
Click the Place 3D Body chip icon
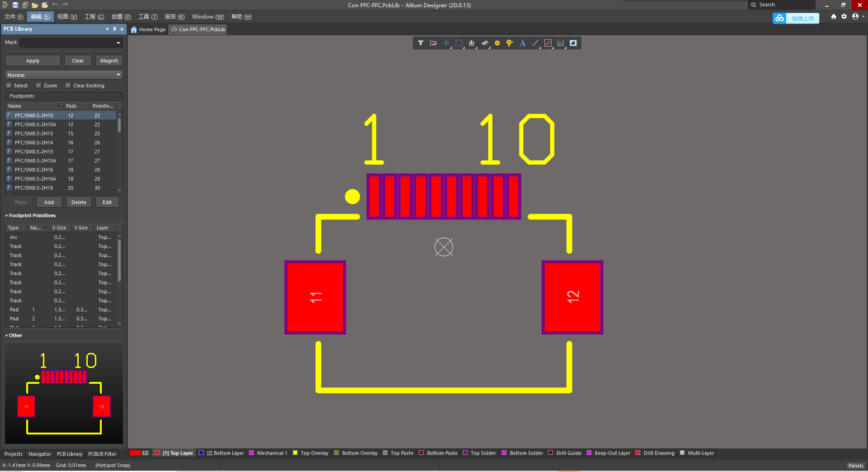click(x=485, y=43)
